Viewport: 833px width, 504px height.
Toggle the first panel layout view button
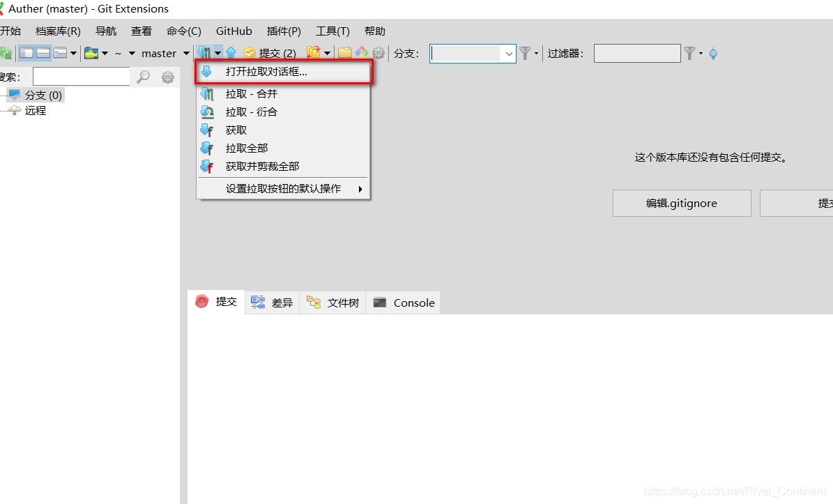[26, 53]
